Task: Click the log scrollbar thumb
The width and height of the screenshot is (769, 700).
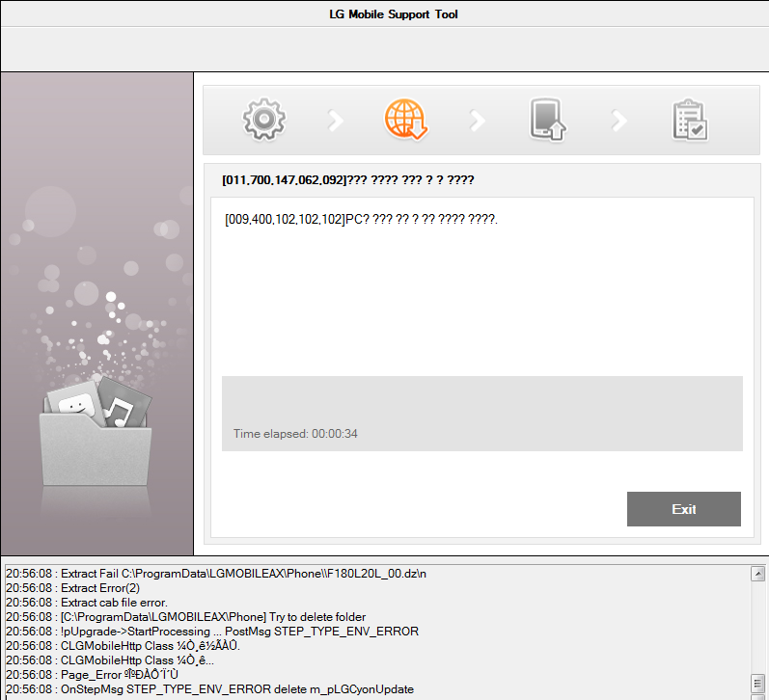Action: tap(757, 683)
